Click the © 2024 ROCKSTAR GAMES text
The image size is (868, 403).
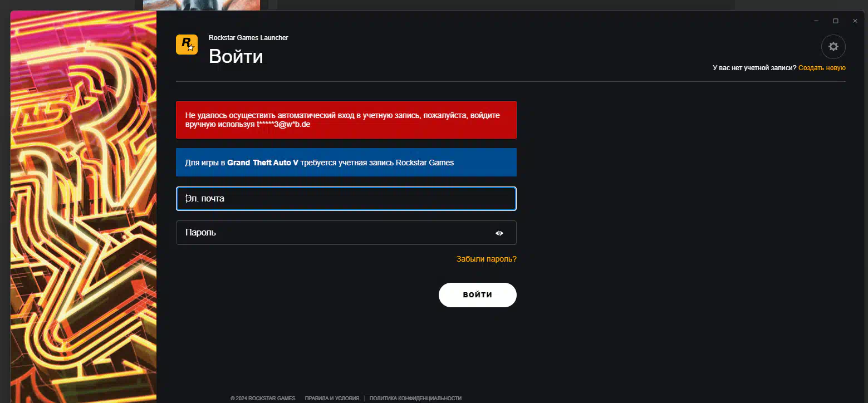[x=263, y=399]
